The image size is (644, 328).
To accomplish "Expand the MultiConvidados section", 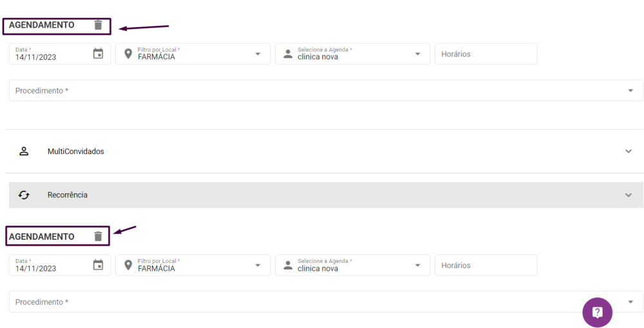I will [629, 151].
